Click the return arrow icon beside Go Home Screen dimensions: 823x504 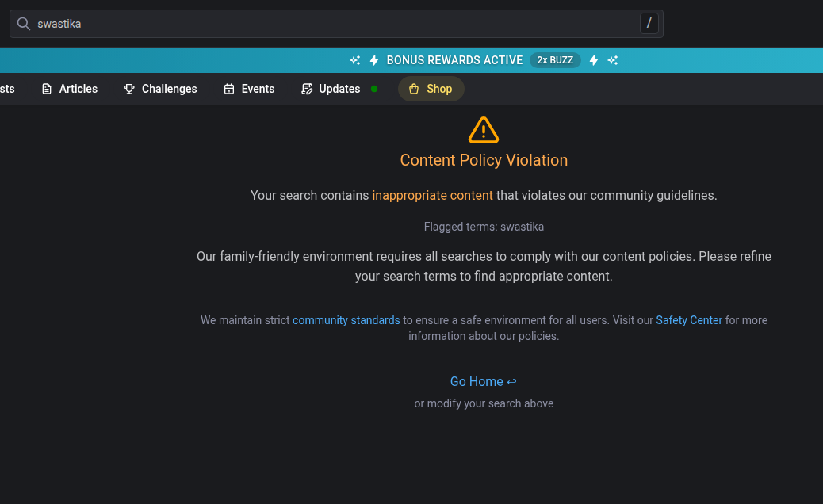511,382
